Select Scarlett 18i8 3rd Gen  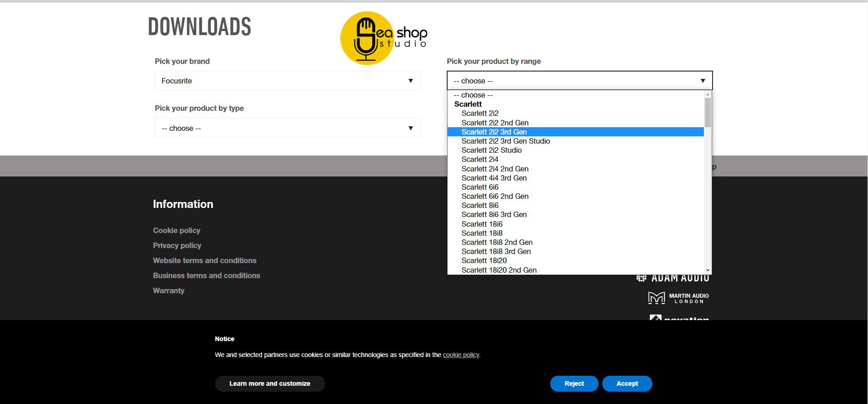[x=576, y=251]
